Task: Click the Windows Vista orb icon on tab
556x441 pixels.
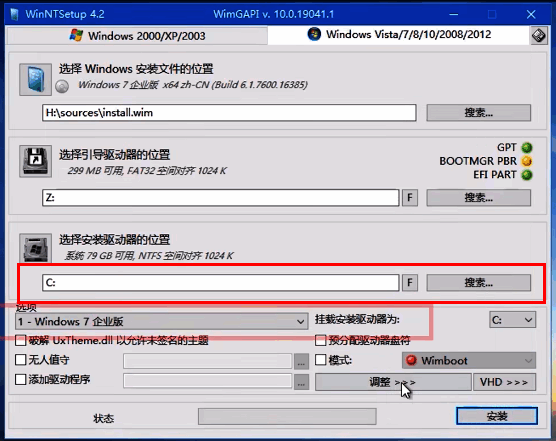Action: (314, 34)
